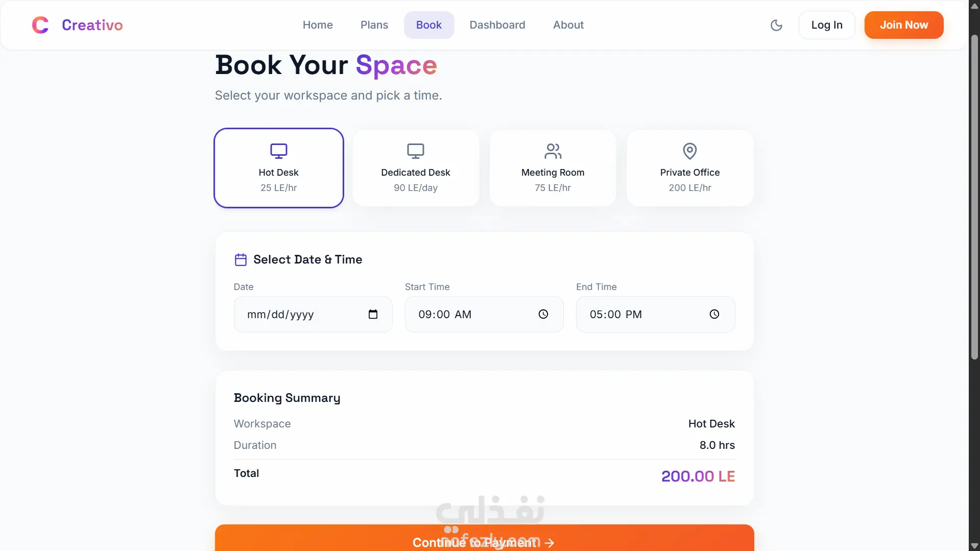
Task: Click the Log In button
Action: [827, 25]
